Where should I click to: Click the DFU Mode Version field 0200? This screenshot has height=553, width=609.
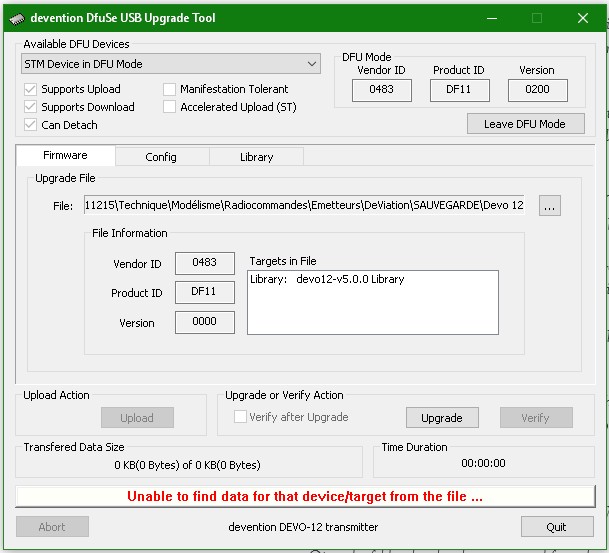tap(538, 90)
